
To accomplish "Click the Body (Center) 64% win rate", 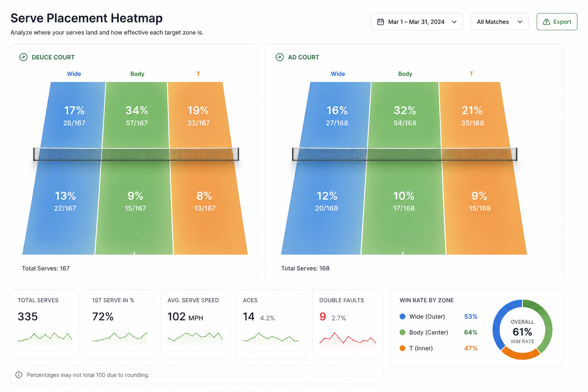I will pos(470,332).
